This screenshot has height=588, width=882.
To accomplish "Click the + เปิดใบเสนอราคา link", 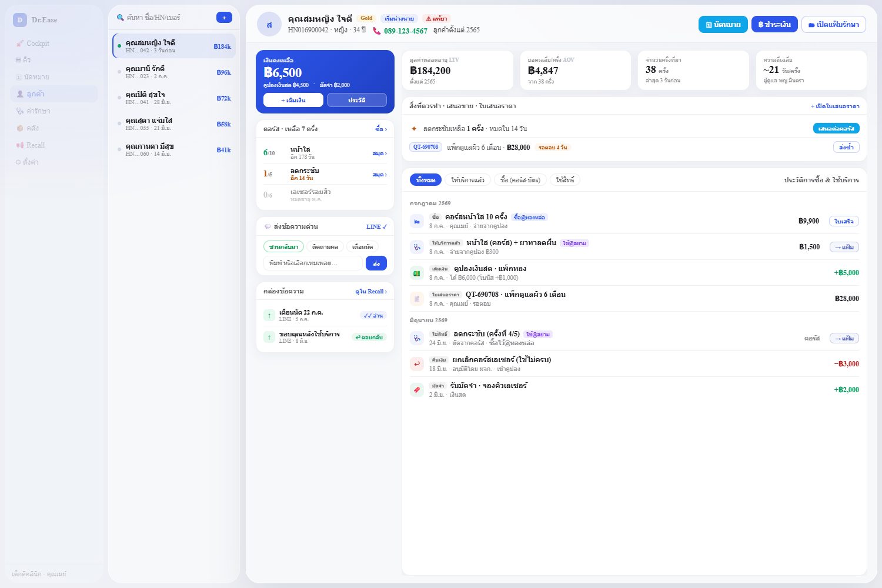I will click(835, 106).
